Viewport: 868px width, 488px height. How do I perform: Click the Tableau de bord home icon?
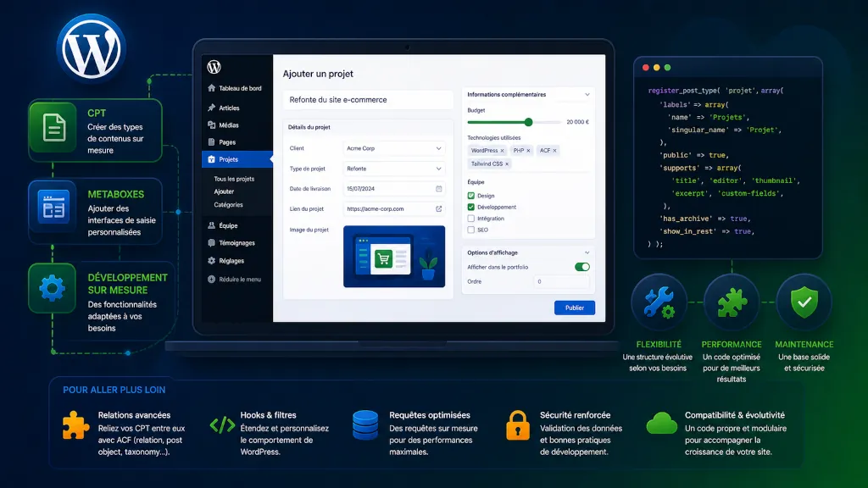tap(211, 88)
